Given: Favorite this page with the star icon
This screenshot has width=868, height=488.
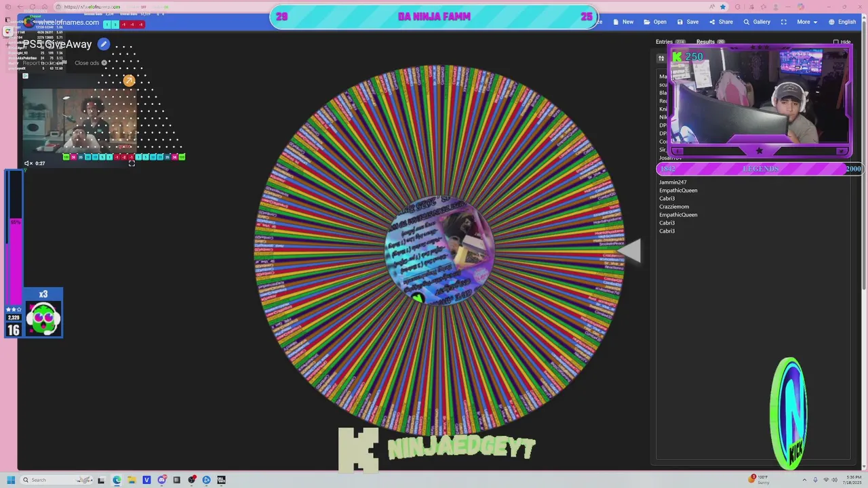Looking at the screenshot, I should tap(723, 7).
